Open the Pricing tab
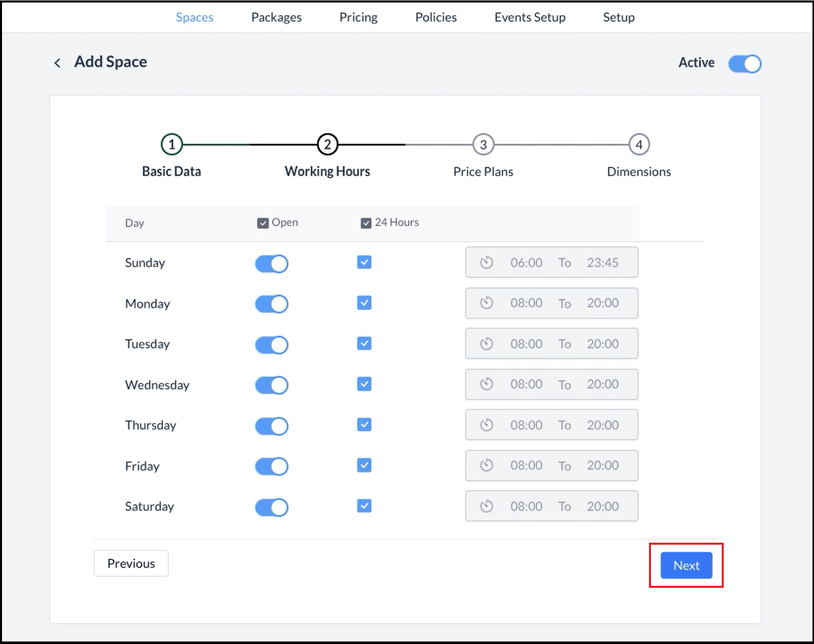 (358, 18)
